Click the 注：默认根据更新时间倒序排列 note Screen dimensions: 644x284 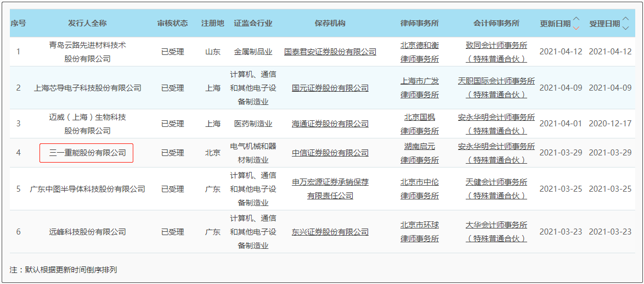64,270
